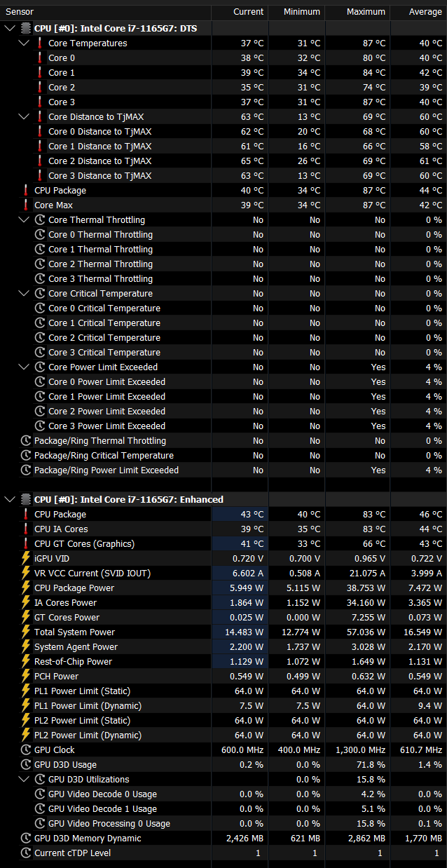Click clock icon beside Package/Ring Power Limit Exceeded
Screen dimensions: 447x868
click(x=26, y=470)
